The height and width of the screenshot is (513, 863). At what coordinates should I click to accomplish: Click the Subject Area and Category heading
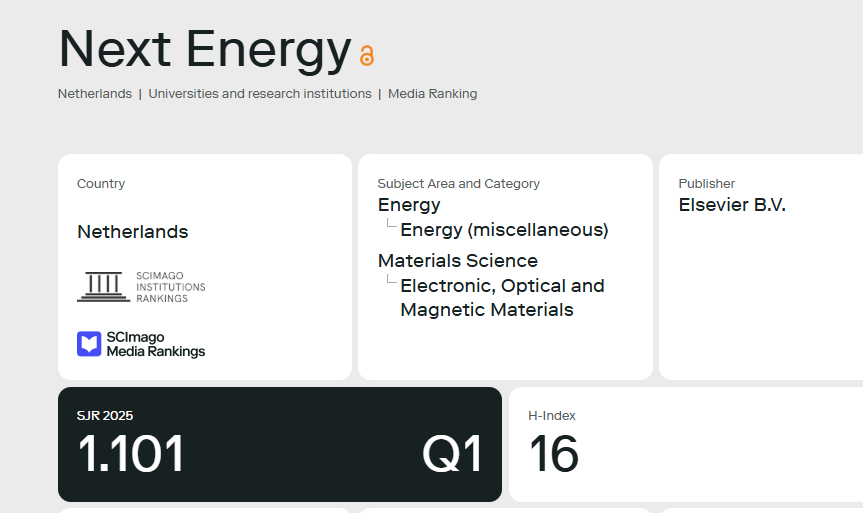pos(458,183)
